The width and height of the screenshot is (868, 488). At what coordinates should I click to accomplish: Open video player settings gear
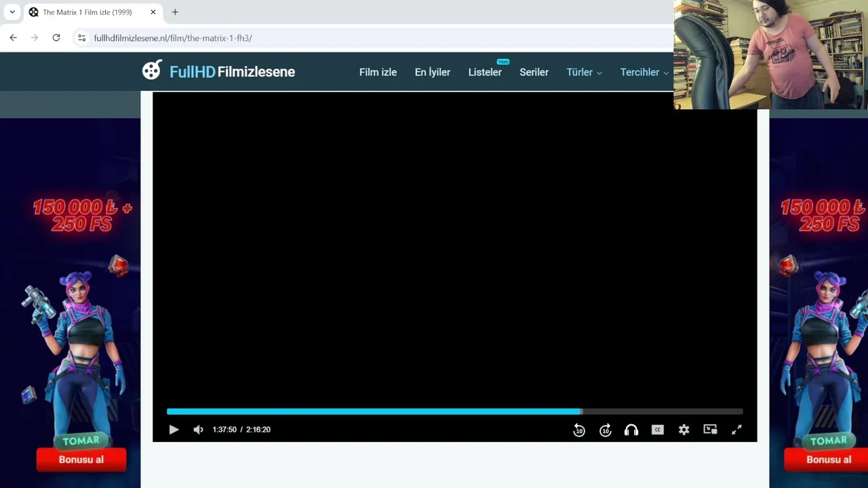click(x=684, y=430)
